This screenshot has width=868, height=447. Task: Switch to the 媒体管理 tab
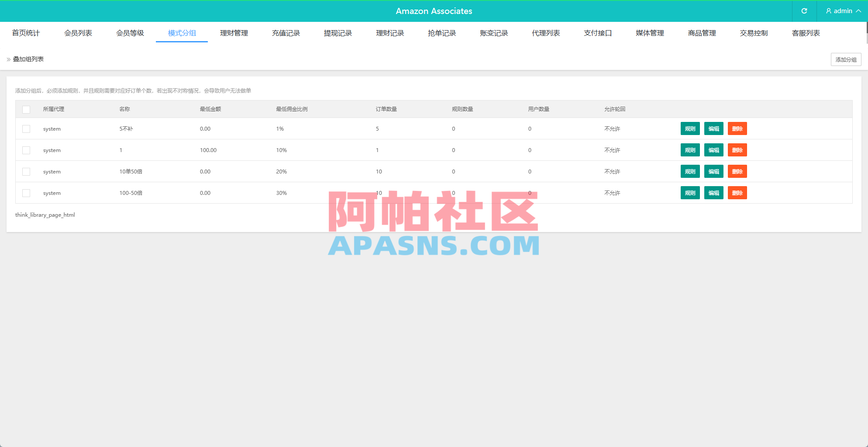coord(650,33)
